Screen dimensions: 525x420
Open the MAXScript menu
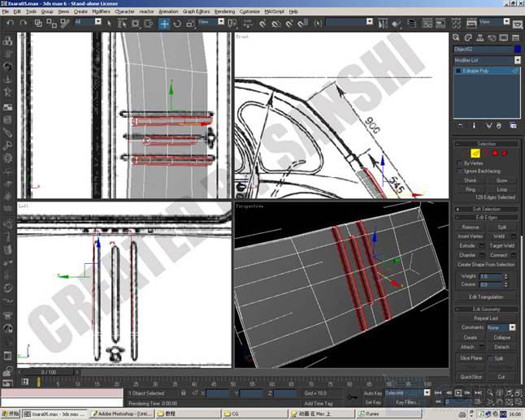click(274, 11)
